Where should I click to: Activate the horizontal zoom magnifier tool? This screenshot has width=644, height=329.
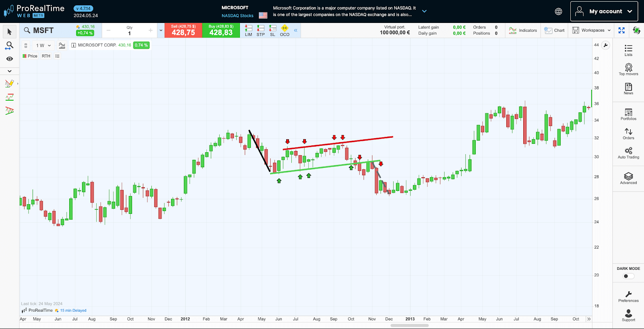coord(9,46)
